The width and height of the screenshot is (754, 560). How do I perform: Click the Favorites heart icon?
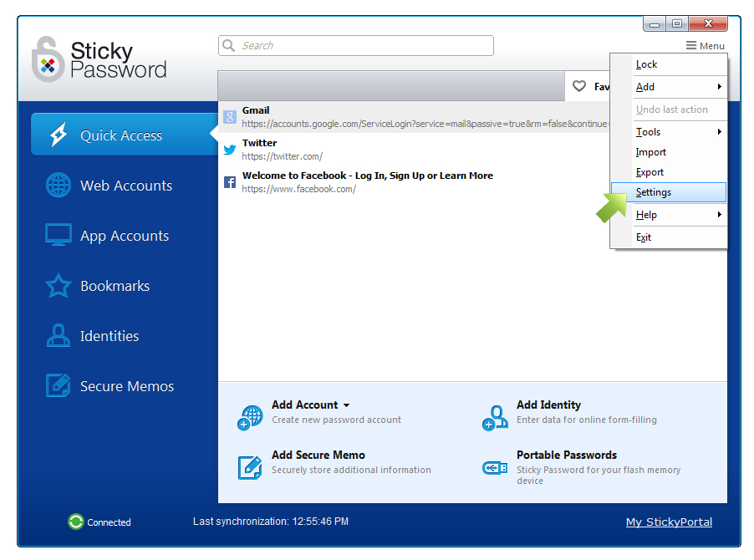579,86
